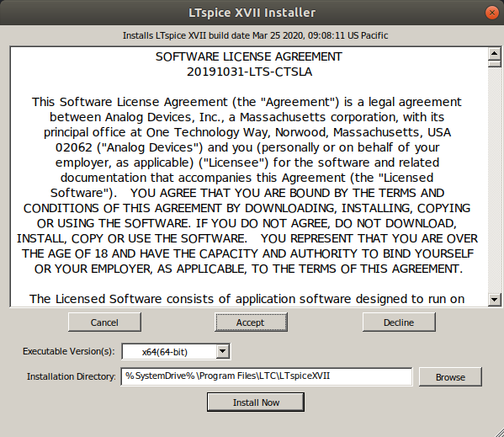Viewport: 504px width, 437px height.
Task: Accept the software license agreement
Action: point(251,322)
